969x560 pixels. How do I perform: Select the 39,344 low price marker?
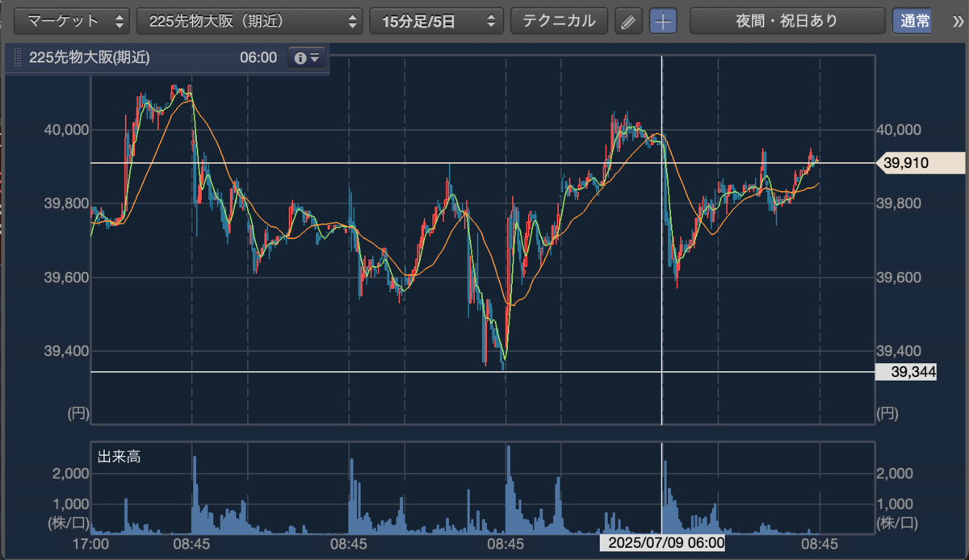tap(906, 372)
